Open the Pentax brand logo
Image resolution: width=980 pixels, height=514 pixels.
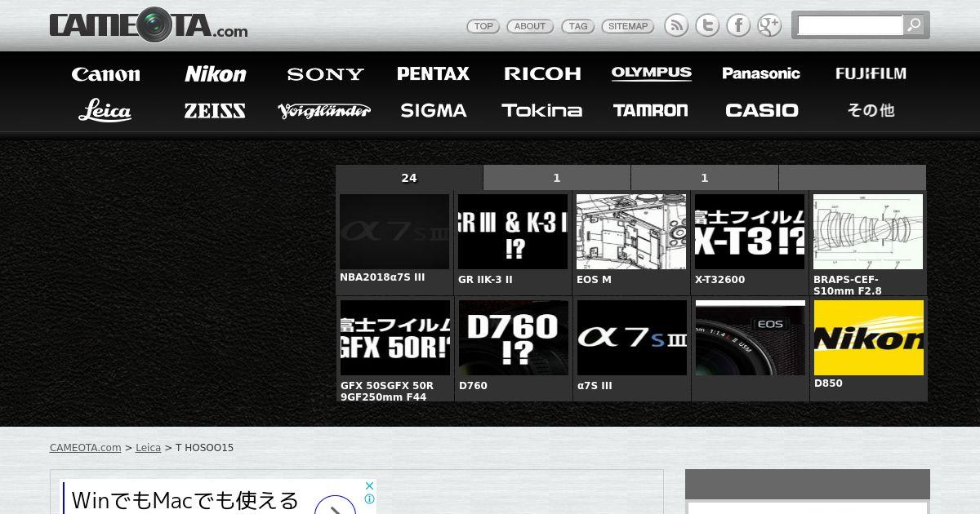click(x=434, y=73)
